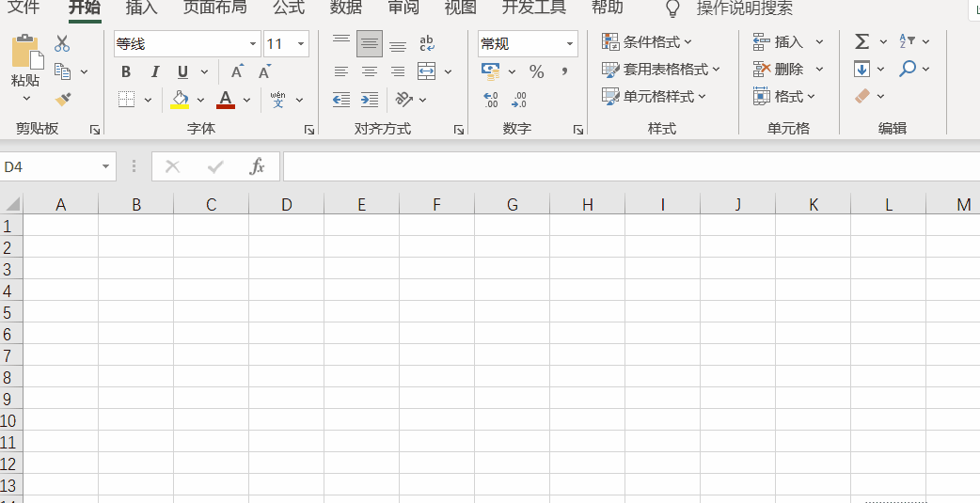Click inside the formula bar input

point(631,166)
